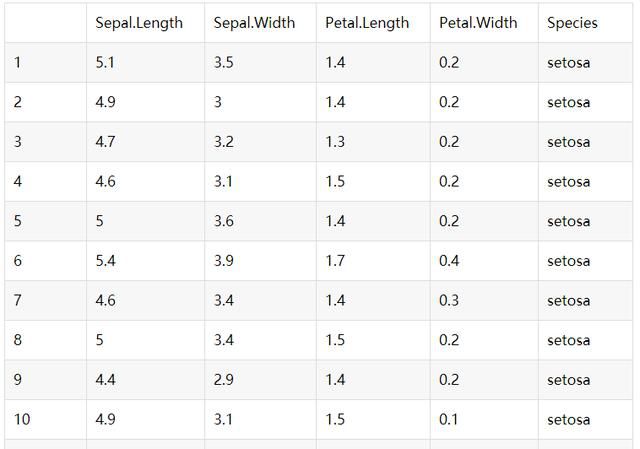
Task: Click the Sepal.Length column header
Action: pos(139,23)
